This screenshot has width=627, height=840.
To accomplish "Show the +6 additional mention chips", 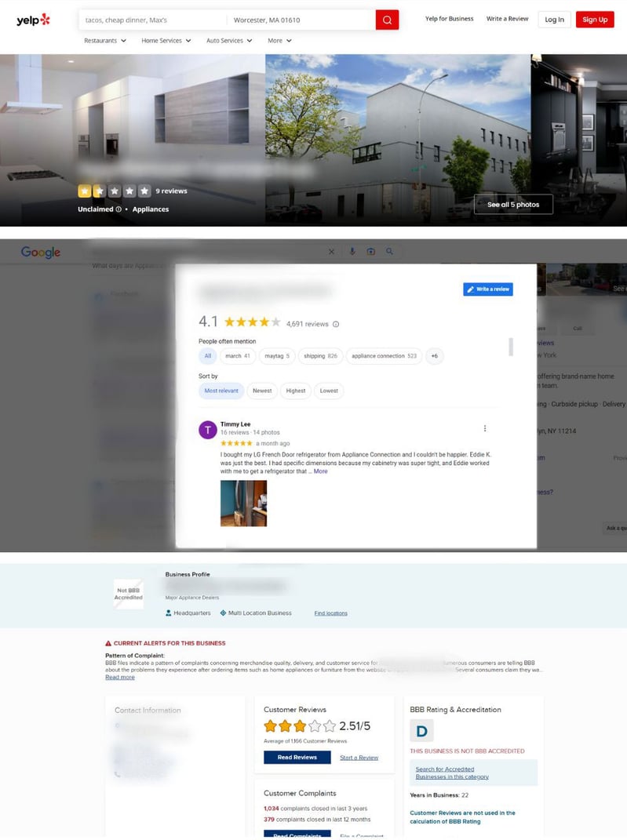I will (435, 356).
